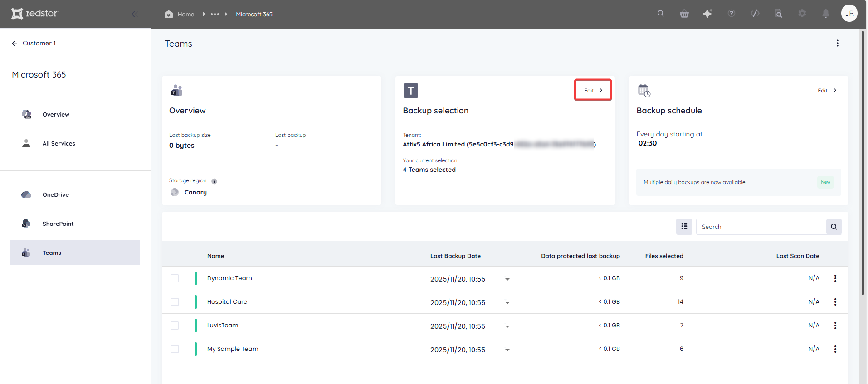Screen dimensions: 868x384
Task: Click the Storage region info icon
Action: [x=215, y=181]
